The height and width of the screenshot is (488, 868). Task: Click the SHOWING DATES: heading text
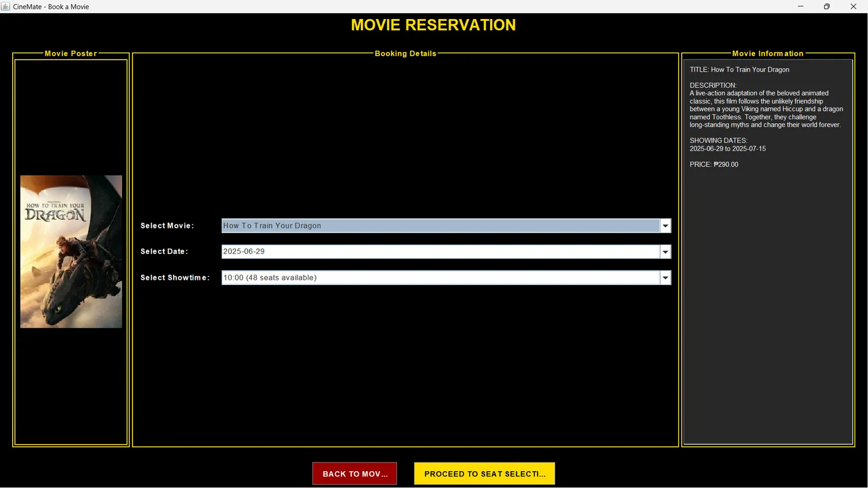pyautogui.click(x=719, y=141)
